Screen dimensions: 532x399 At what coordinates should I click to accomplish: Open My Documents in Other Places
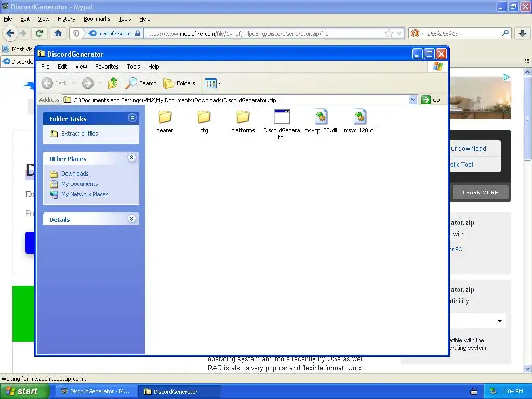(x=79, y=184)
